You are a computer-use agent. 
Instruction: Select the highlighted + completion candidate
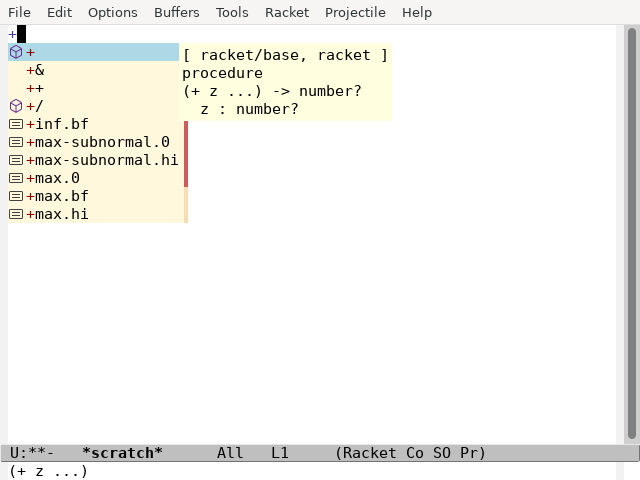(x=93, y=52)
